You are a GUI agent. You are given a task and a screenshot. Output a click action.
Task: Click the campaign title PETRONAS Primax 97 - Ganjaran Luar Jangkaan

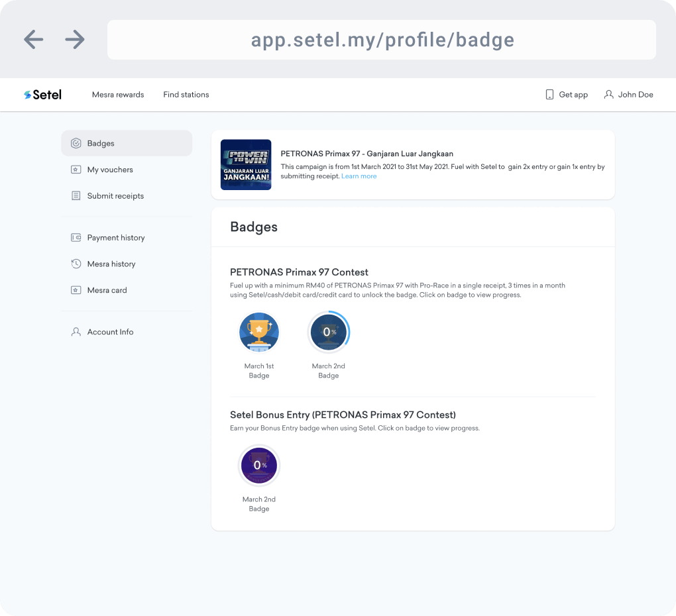[367, 154]
